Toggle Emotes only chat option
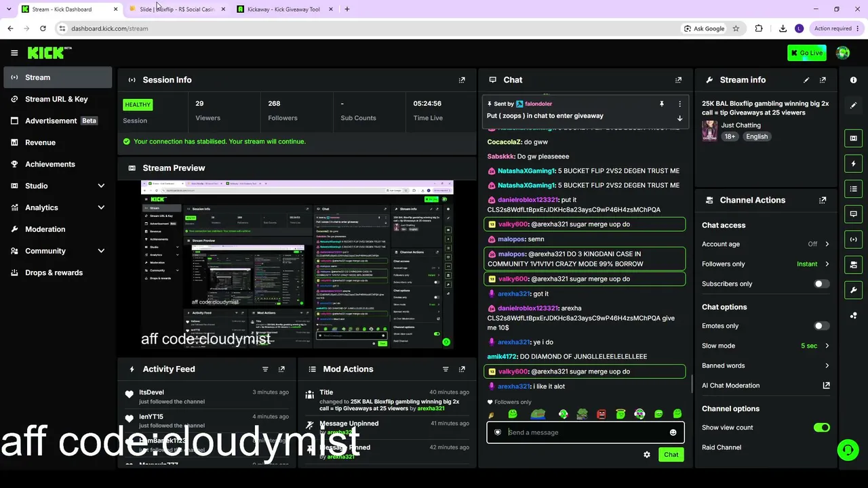Screen dimensions: 868x488 coord(821,326)
